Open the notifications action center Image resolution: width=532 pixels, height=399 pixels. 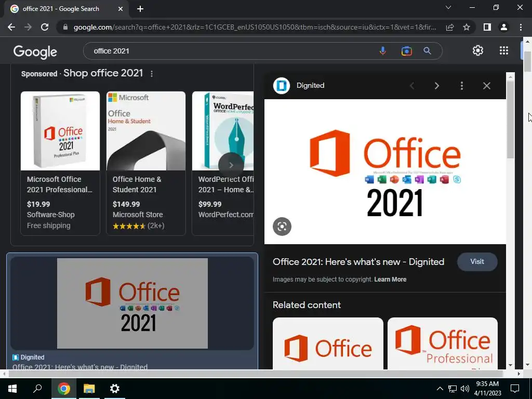click(515, 389)
